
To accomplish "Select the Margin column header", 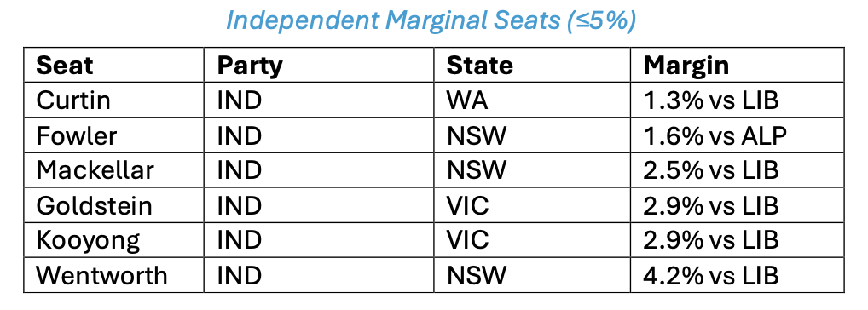I will coord(738,66).
